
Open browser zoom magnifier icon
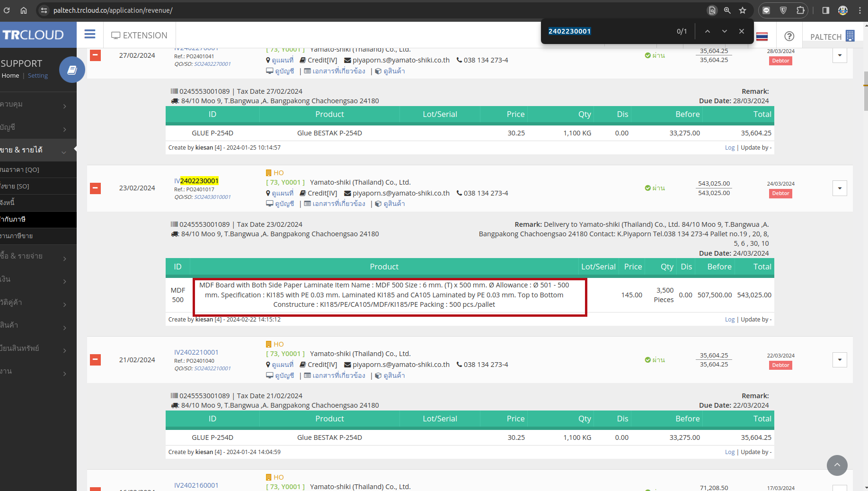(x=727, y=10)
